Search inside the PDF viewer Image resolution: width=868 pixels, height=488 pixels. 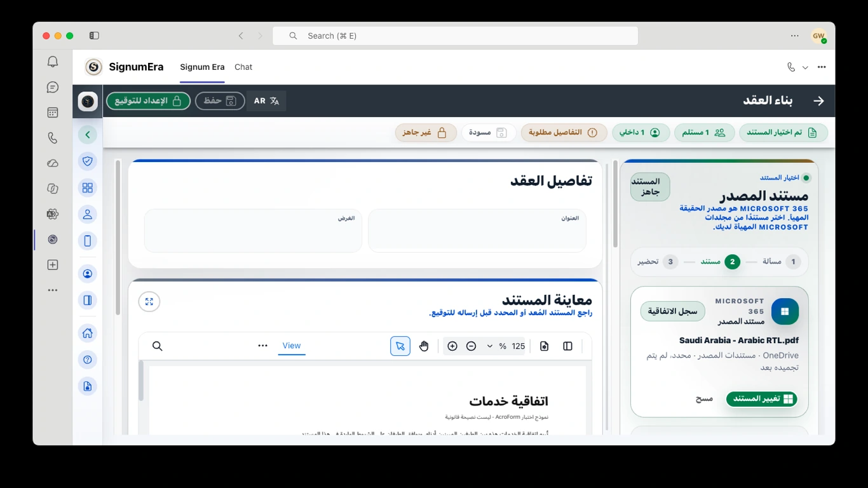click(x=158, y=346)
